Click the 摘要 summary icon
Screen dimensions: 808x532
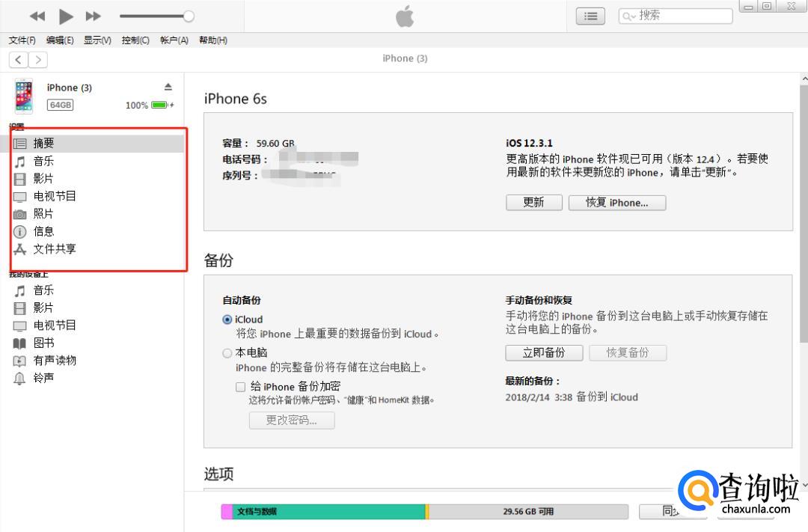19,144
